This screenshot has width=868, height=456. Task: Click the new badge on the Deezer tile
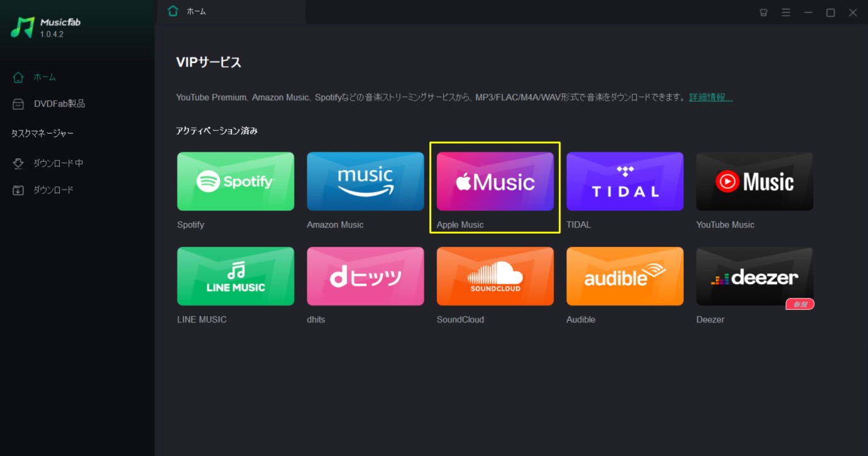point(800,304)
